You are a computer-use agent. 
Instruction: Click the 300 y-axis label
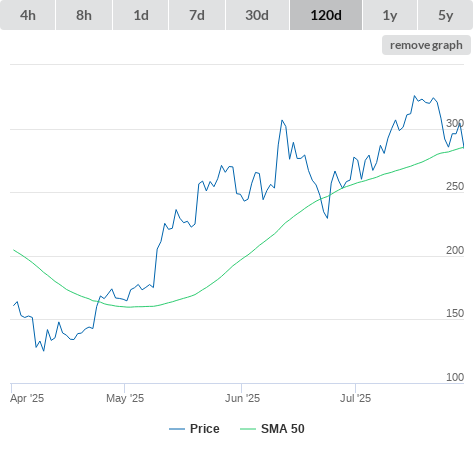coord(455,123)
